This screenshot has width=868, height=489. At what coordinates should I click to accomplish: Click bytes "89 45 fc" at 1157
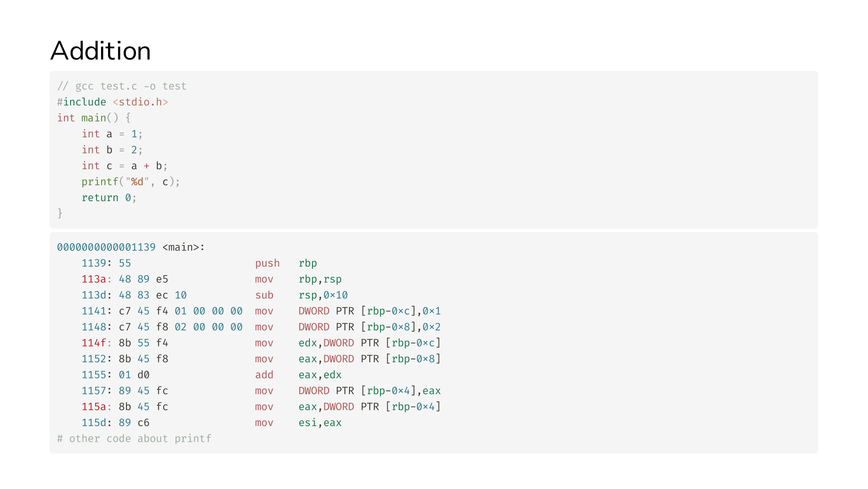click(144, 391)
